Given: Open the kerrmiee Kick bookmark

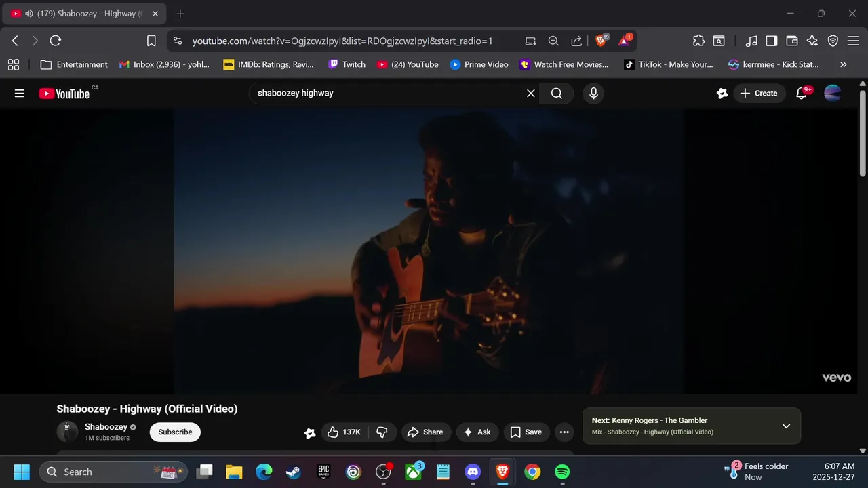Looking at the screenshot, I should [774, 64].
